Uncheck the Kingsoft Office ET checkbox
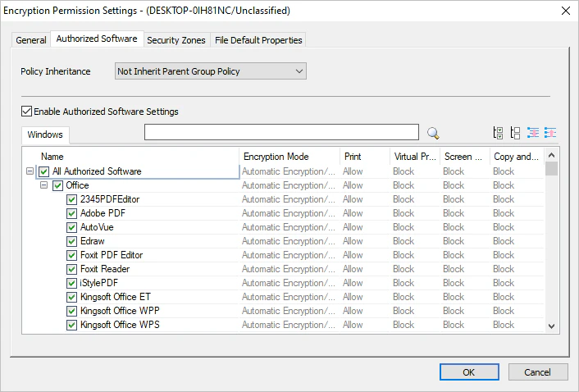579x392 pixels. click(71, 297)
